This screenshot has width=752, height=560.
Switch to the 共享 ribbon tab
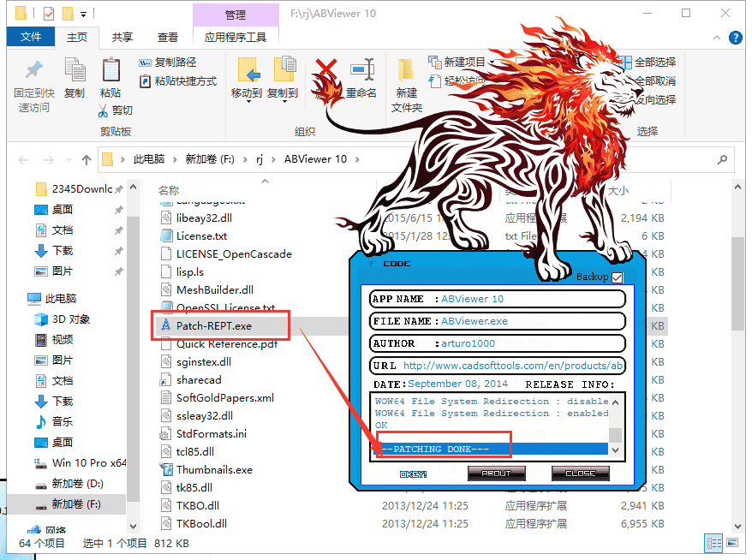click(x=122, y=38)
